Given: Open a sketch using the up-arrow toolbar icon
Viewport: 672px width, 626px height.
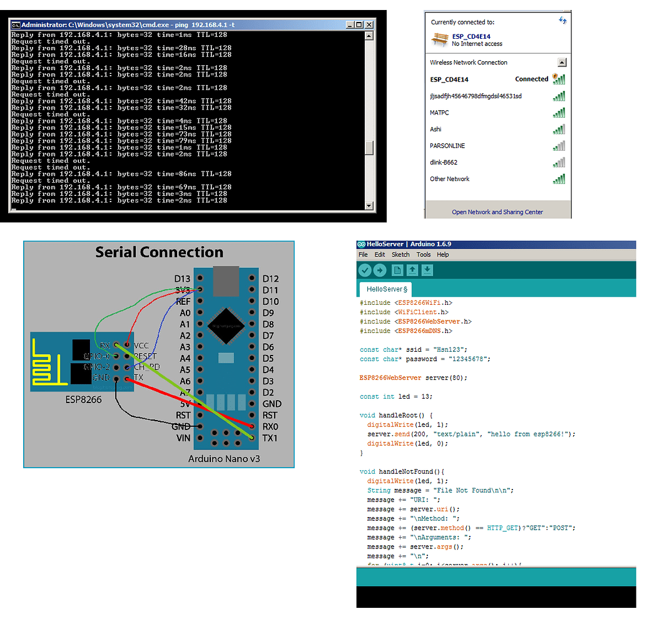Looking at the screenshot, I should pos(412,270).
